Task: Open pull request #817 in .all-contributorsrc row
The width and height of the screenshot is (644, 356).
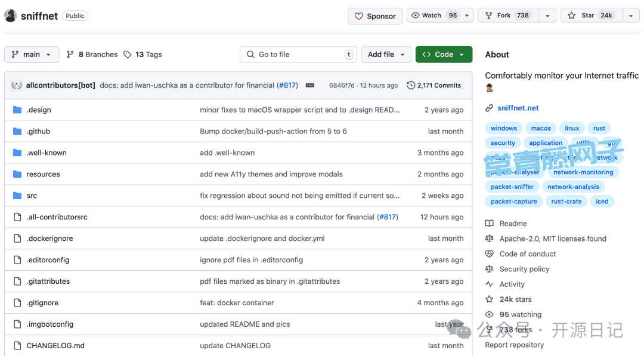Action: click(388, 217)
